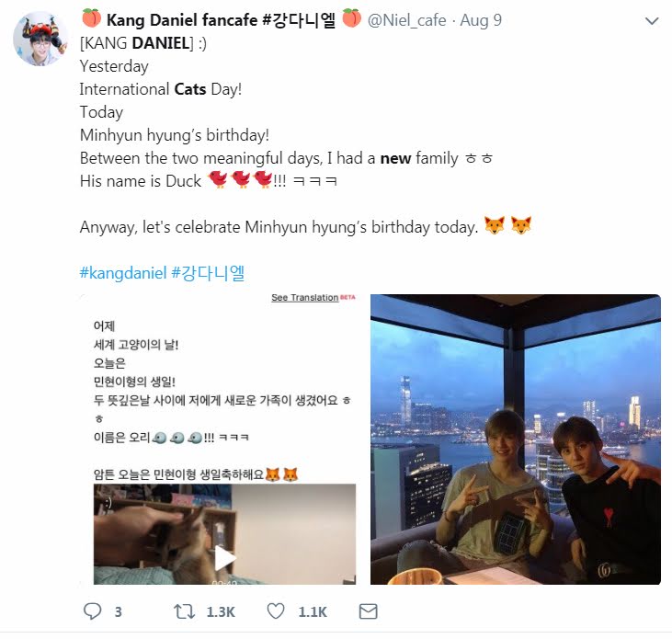The width and height of the screenshot is (672, 639).
Task: Open the Hong Kong skyline photo
Action: (x=516, y=439)
